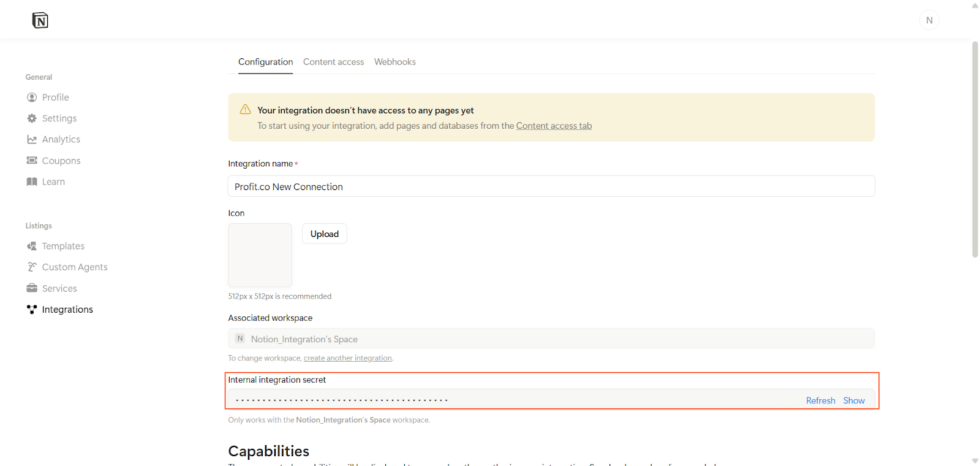Follow the Content access tab link
The width and height of the screenshot is (980, 466).
pyautogui.click(x=554, y=126)
